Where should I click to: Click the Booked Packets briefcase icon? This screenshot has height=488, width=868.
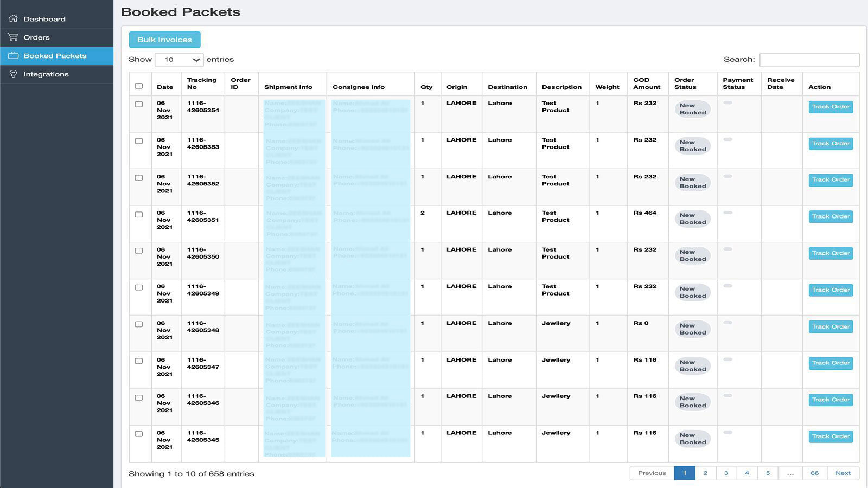[x=13, y=55]
